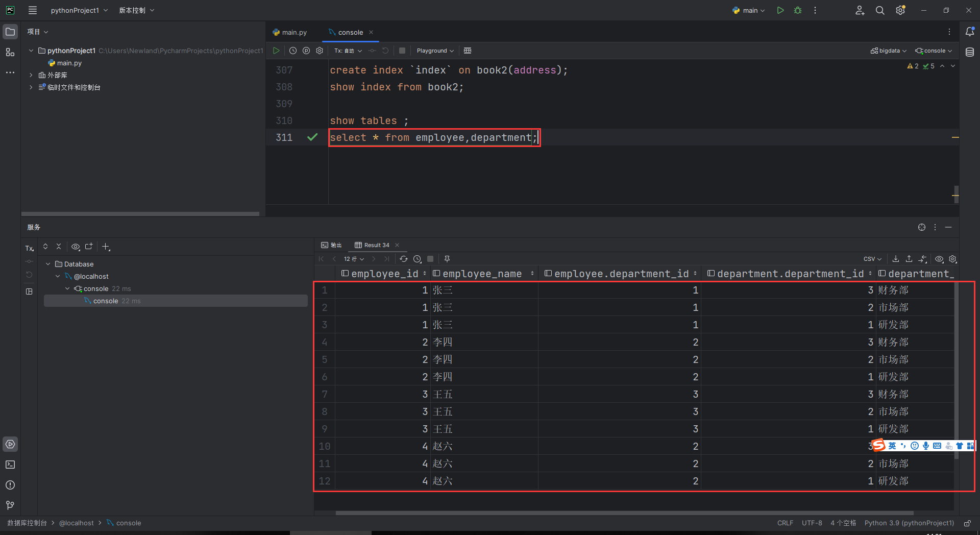980x535 pixels.
Task: Toggle the pin tab icon in results toolbar
Action: (x=447, y=259)
